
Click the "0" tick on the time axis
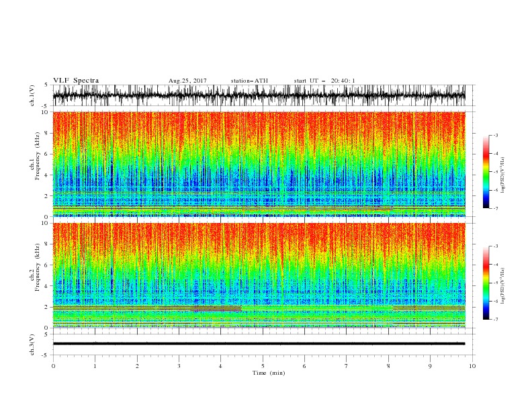pos(53,366)
